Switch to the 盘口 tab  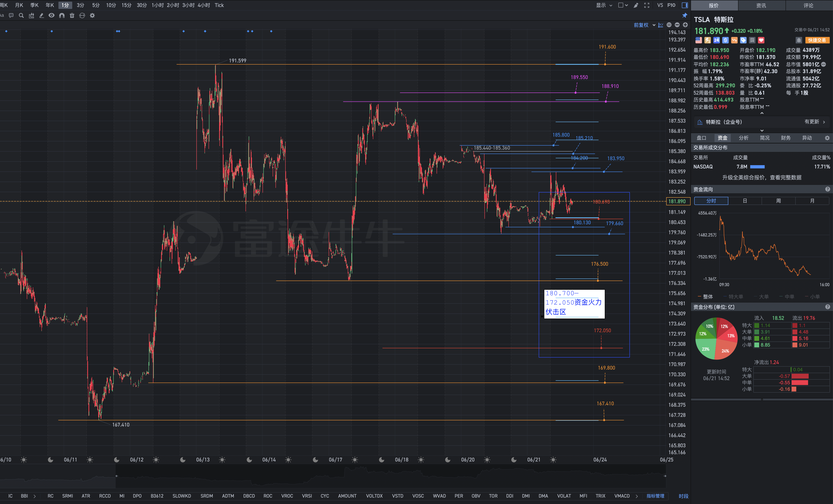click(702, 138)
